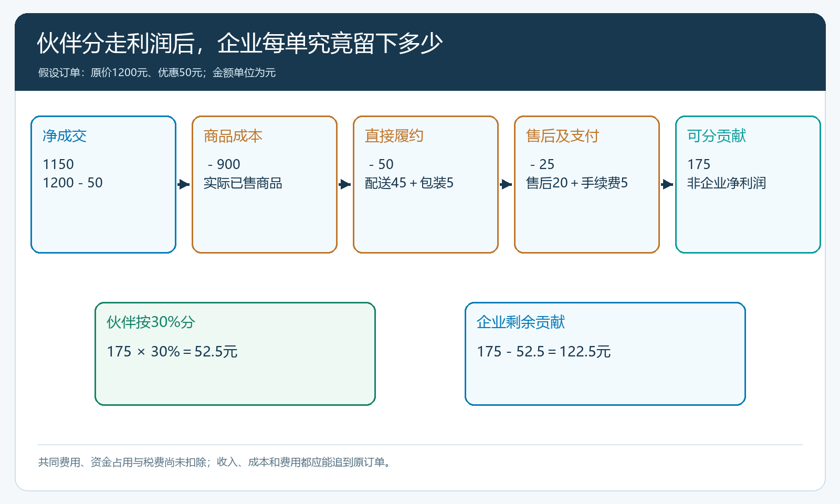Click the text 售后20 + 手续费5
This screenshot has height=504, width=840.
click(x=577, y=183)
